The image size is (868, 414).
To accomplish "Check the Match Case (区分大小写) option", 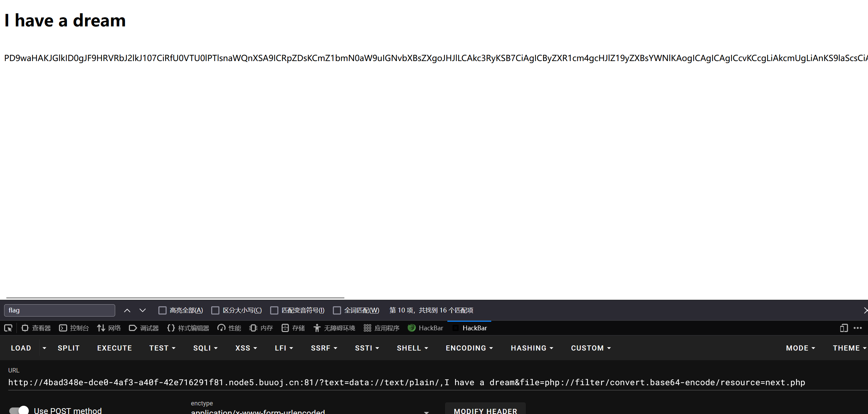I will pyautogui.click(x=215, y=310).
